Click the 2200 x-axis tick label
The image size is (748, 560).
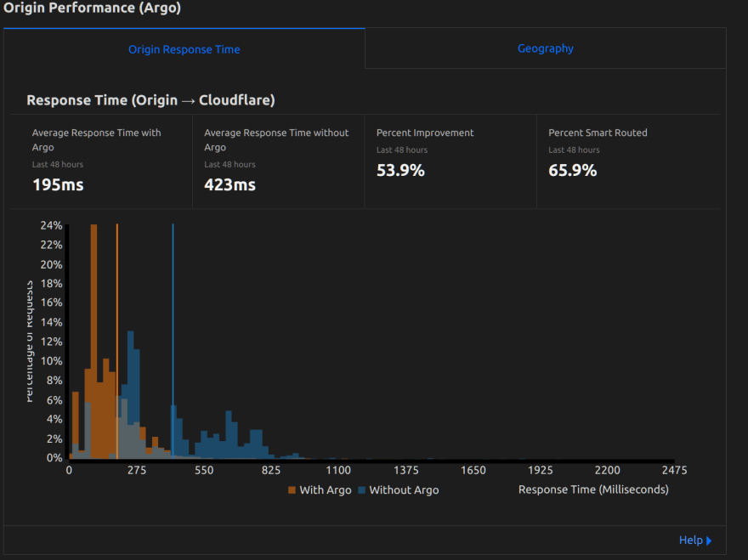607,470
